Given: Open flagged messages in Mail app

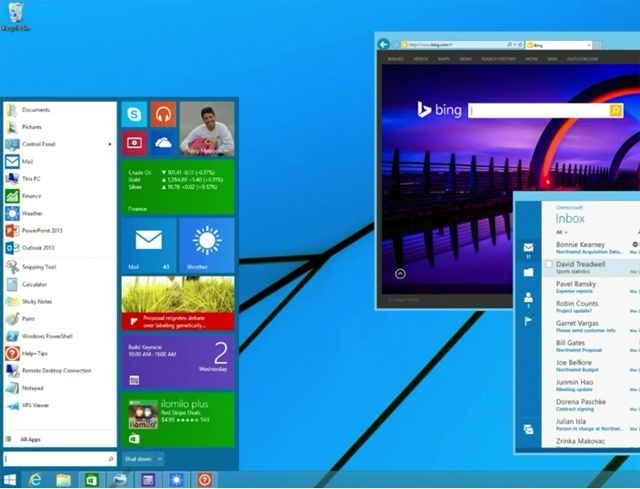Looking at the screenshot, I should (528, 321).
